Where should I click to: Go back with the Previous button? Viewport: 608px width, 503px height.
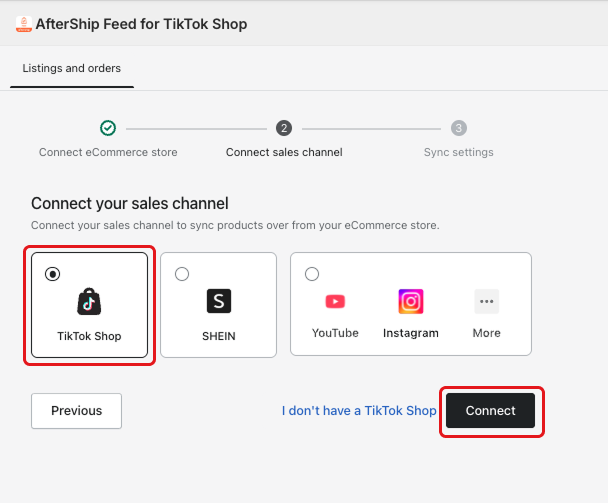[x=76, y=411]
